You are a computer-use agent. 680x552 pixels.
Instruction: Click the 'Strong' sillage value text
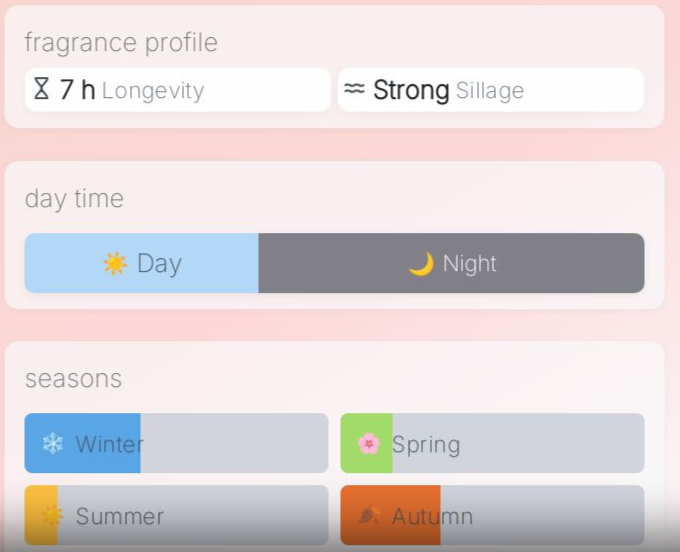coord(411,90)
